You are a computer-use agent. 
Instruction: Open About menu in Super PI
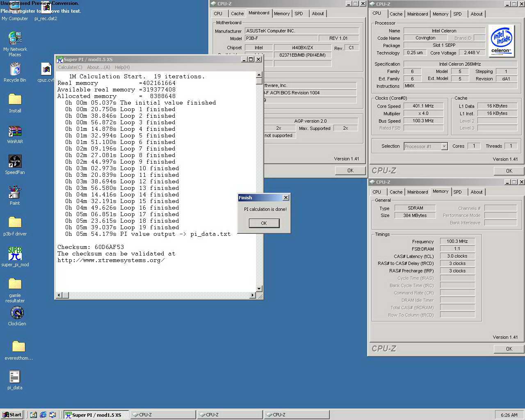(x=98, y=67)
